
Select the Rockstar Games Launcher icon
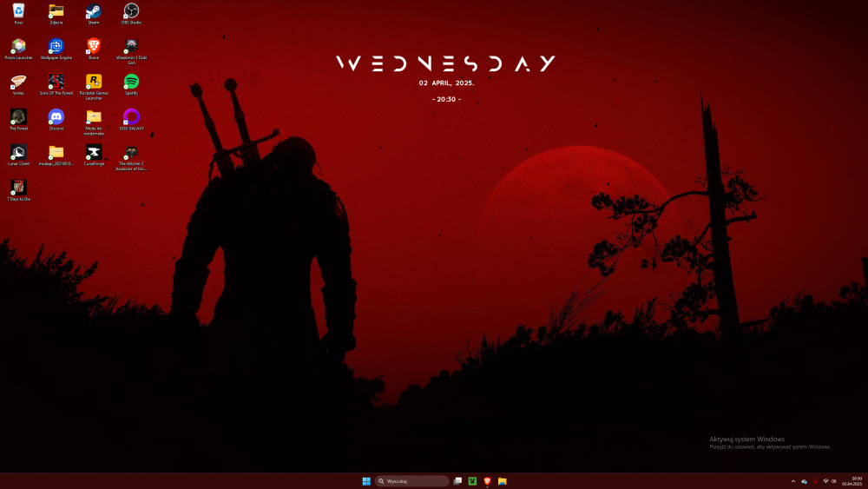click(x=94, y=87)
